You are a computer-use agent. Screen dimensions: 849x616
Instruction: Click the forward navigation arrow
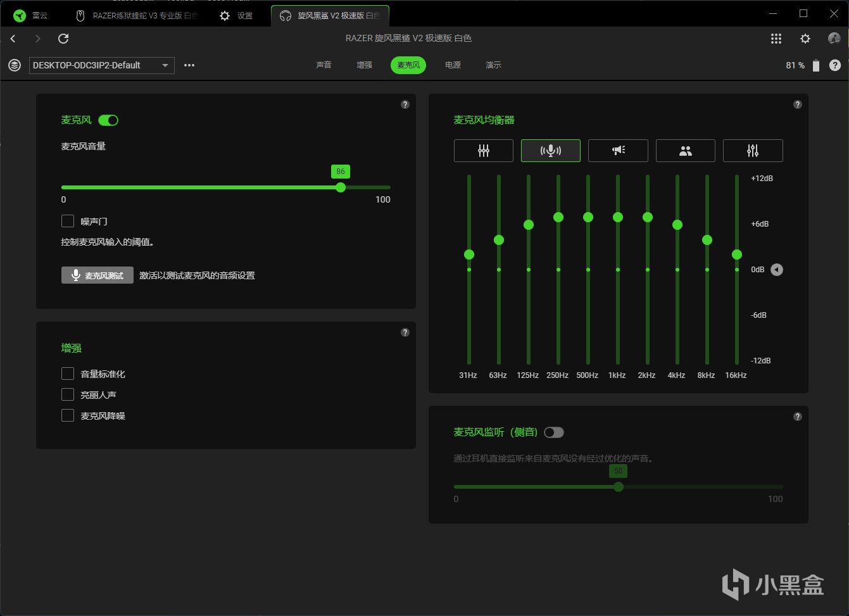(38, 39)
